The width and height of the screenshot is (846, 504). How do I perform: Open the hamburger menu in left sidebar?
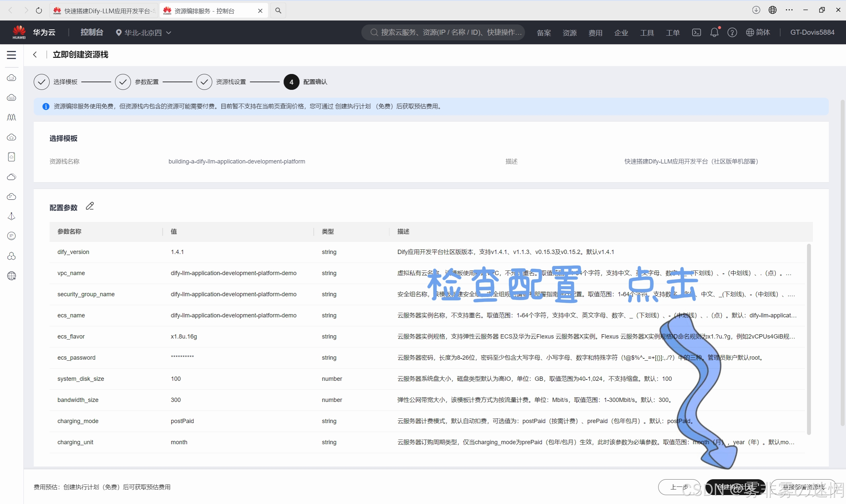pos(12,55)
